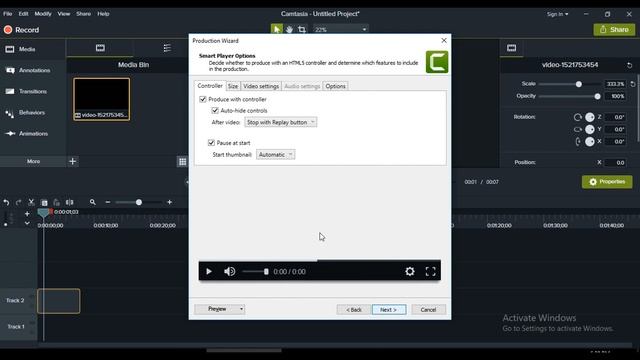640x360 pixels.
Task: Switch to Library list tab
Action: pyautogui.click(x=167, y=48)
